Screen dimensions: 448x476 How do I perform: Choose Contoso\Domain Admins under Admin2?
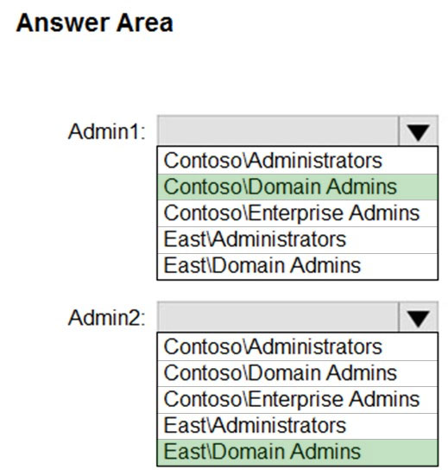298,373
